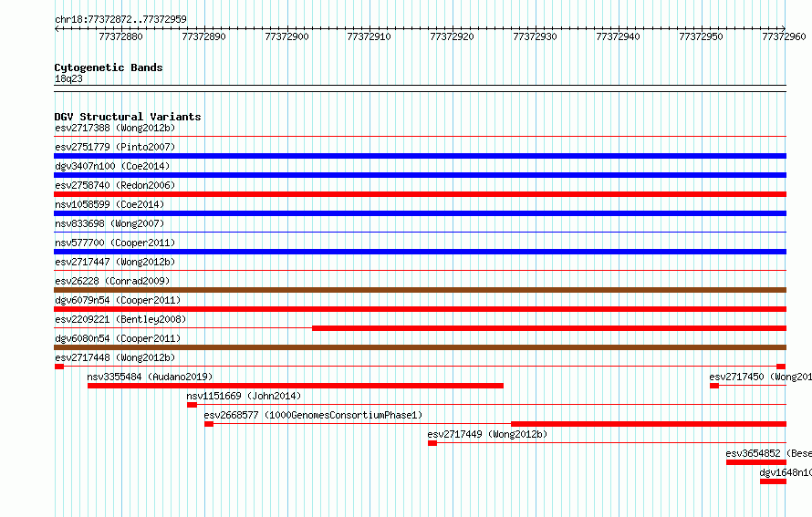Screen dimensions: 812x517
Task: Click the red bar under esv2758740
Action: click(420, 194)
